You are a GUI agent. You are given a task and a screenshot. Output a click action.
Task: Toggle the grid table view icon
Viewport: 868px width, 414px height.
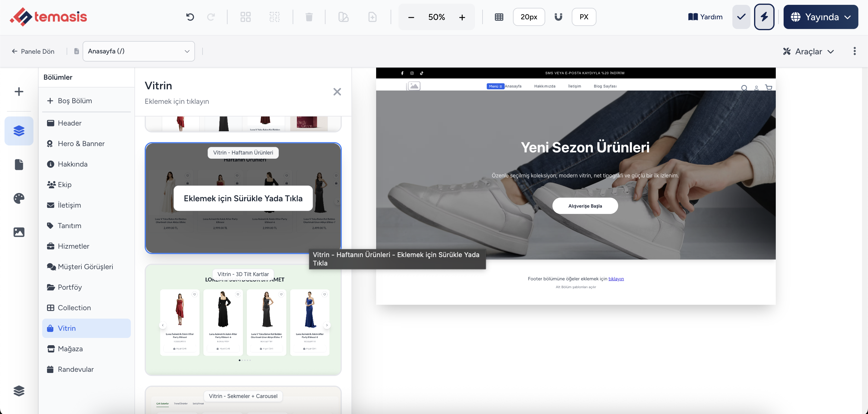click(x=499, y=17)
